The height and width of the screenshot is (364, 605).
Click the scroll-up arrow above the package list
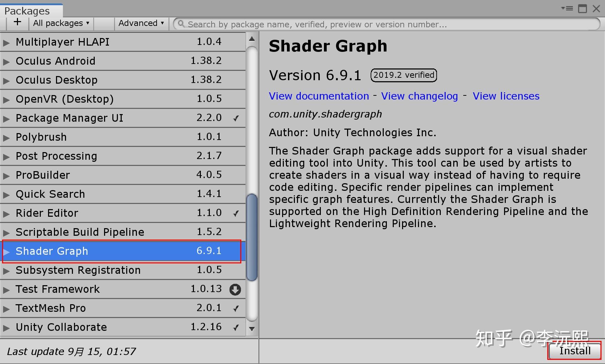pyautogui.click(x=251, y=39)
